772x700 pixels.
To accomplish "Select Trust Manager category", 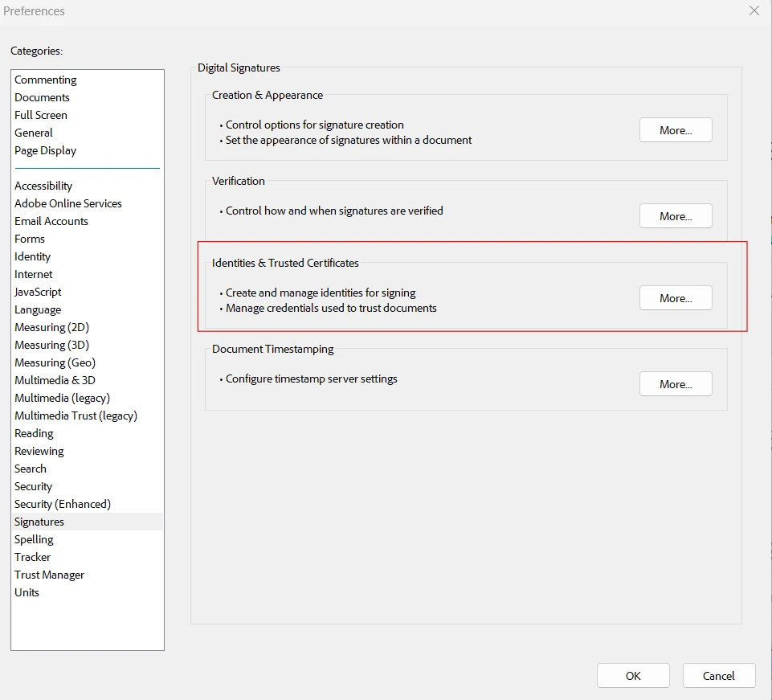I will [49, 575].
